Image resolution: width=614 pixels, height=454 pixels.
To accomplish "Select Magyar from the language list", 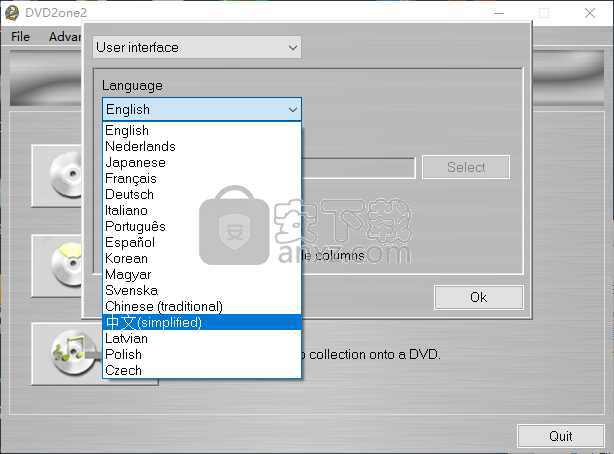I will click(x=202, y=275).
